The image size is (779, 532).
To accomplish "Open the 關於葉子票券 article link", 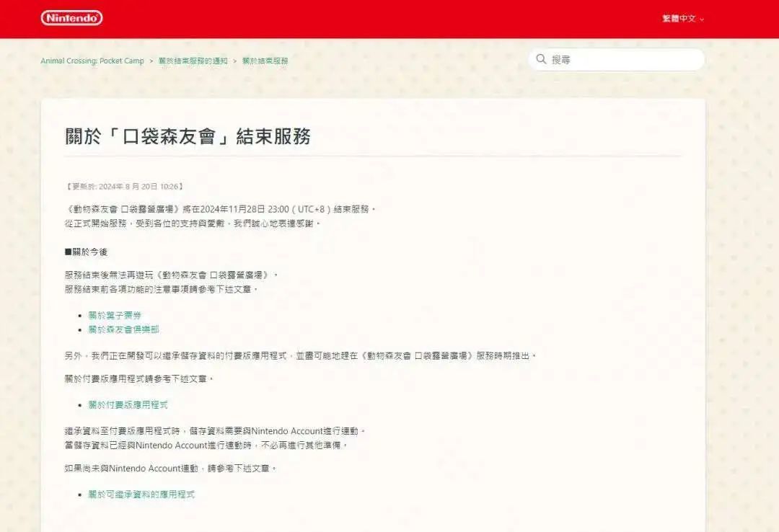I will [x=115, y=315].
